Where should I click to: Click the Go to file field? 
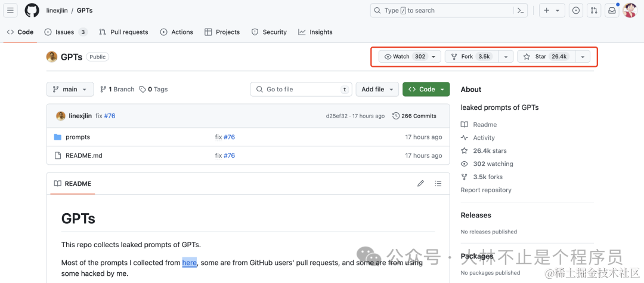point(301,90)
